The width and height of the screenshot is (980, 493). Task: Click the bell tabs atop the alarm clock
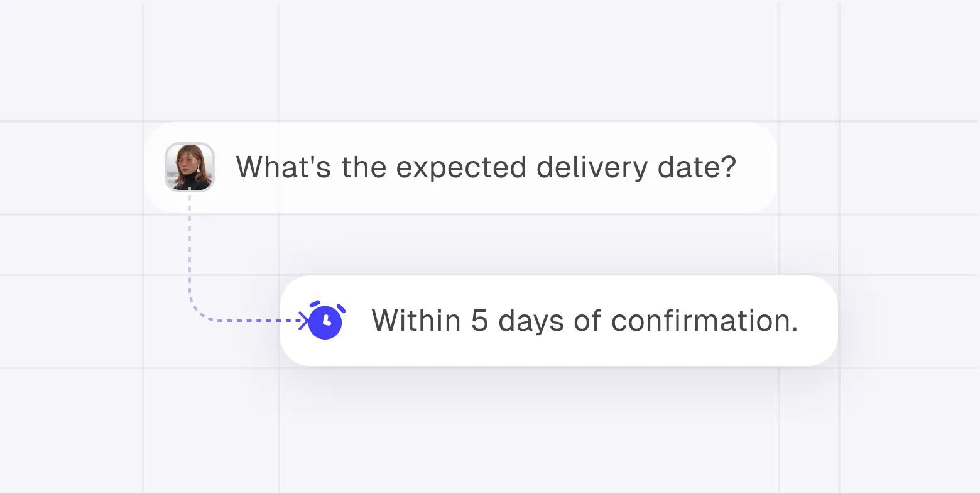click(327, 306)
